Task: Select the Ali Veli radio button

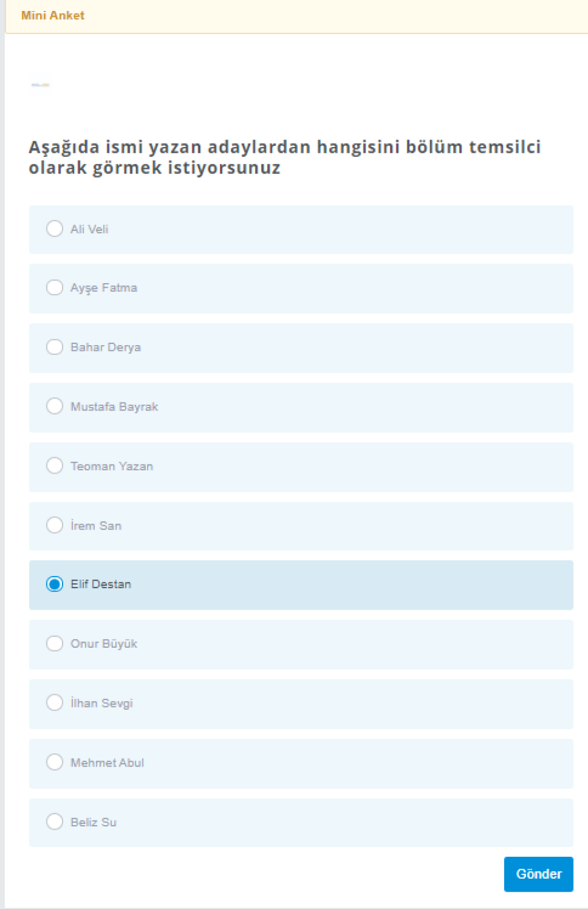Action: 55,229
